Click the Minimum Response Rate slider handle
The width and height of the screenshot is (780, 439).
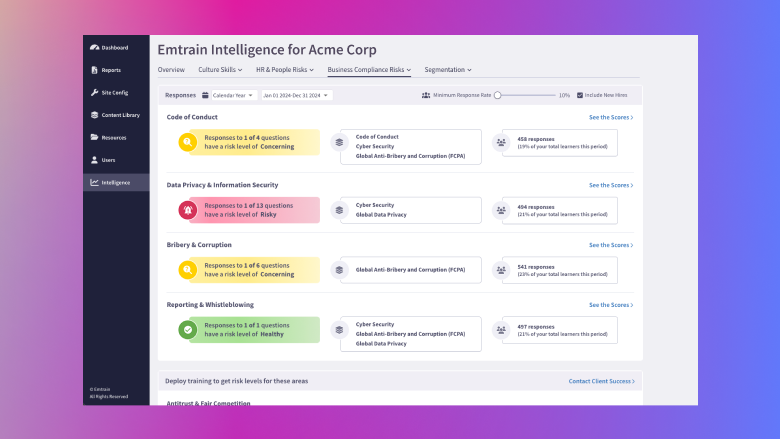click(x=497, y=95)
